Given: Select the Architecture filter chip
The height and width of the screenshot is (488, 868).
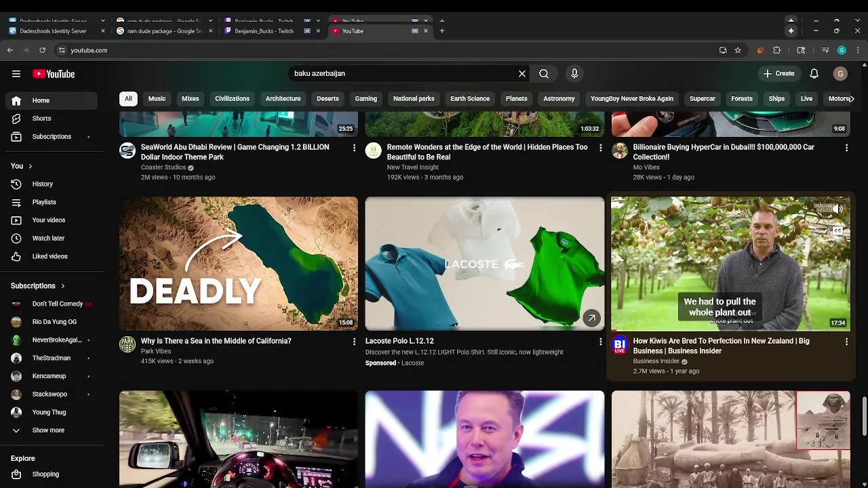Looking at the screenshot, I should point(283,99).
